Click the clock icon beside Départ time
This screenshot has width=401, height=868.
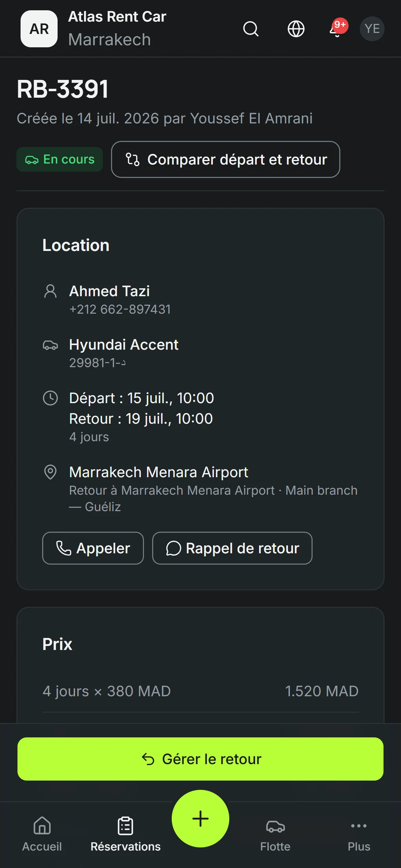tap(50, 398)
